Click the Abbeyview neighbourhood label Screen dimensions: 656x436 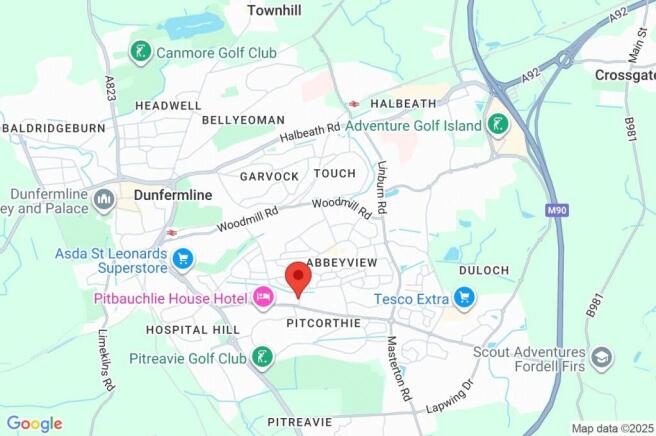pyautogui.click(x=342, y=263)
